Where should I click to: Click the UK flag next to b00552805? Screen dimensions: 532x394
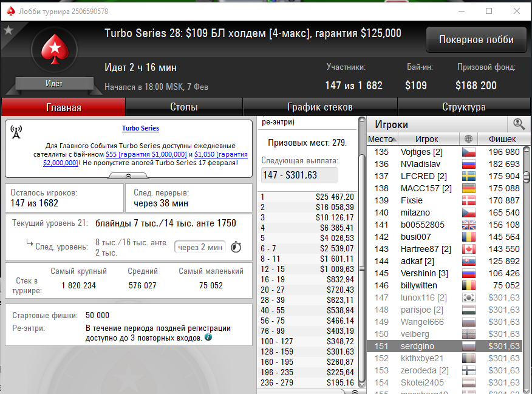click(x=469, y=225)
